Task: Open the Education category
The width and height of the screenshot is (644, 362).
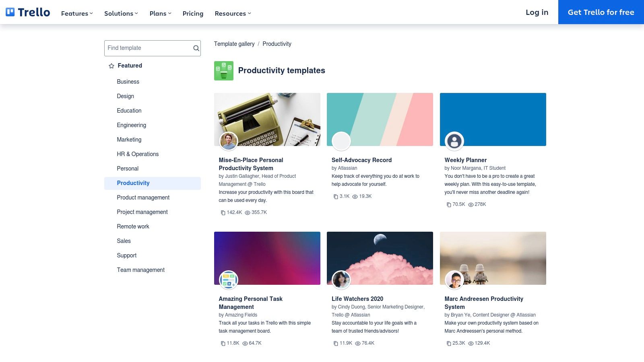Action: click(x=129, y=111)
